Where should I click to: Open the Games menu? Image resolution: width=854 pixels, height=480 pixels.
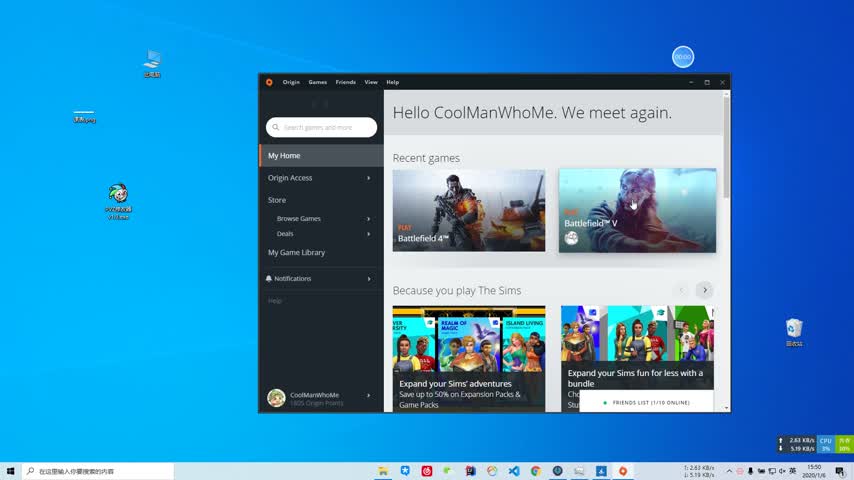[x=318, y=82]
